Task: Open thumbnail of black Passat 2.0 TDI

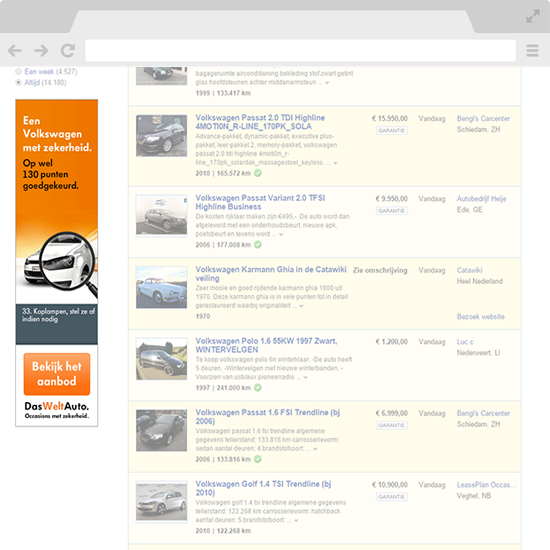Action: pyautogui.click(x=161, y=135)
